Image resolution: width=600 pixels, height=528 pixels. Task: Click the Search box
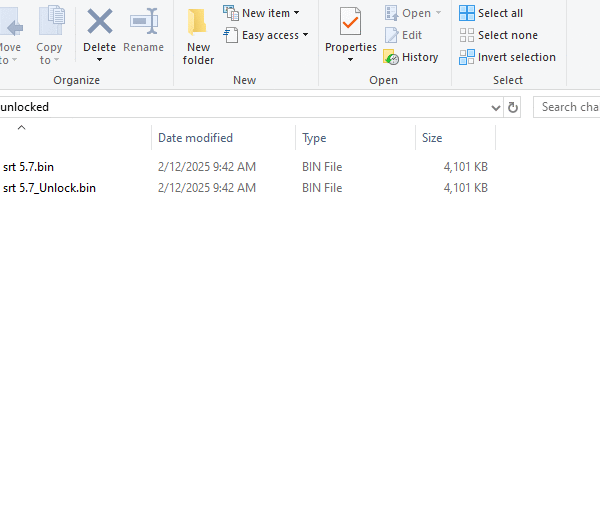pyautogui.click(x=567, y=107)
